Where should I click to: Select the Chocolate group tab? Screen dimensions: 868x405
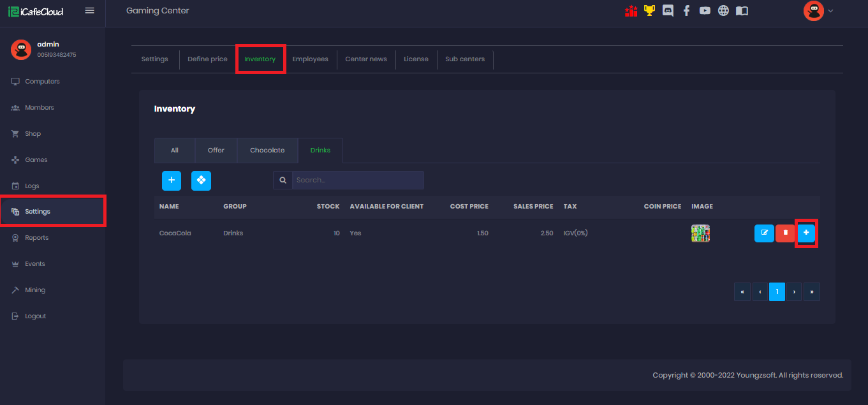point(267,151)
